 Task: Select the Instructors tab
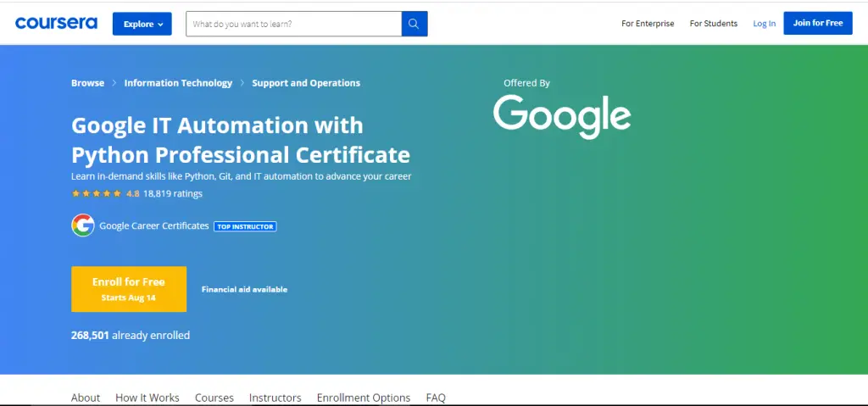(x=275, y=398)
